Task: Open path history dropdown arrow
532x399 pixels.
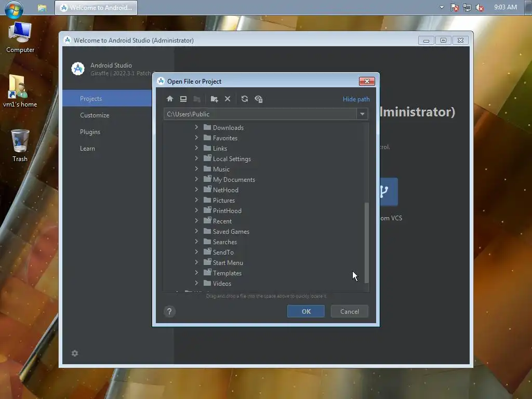Action: click(x=362, y=114)
